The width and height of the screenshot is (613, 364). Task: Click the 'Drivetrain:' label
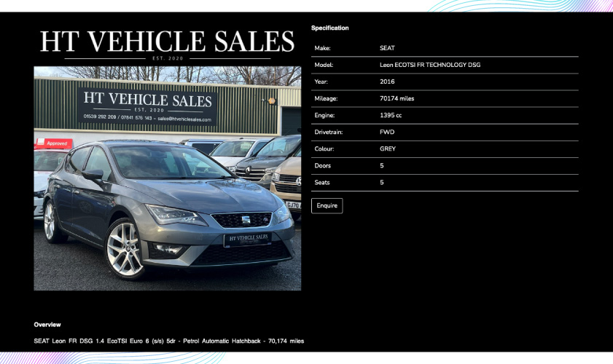click(x=329, y=132)
